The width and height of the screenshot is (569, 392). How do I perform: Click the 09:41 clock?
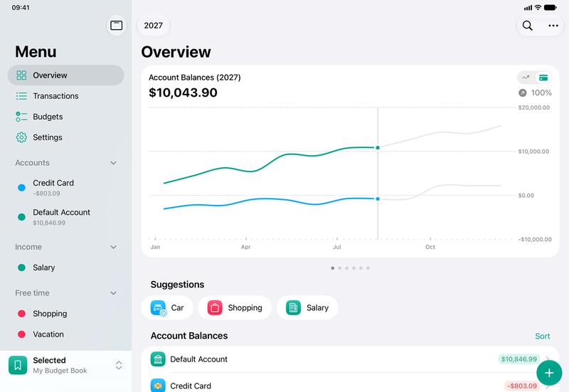21,8
